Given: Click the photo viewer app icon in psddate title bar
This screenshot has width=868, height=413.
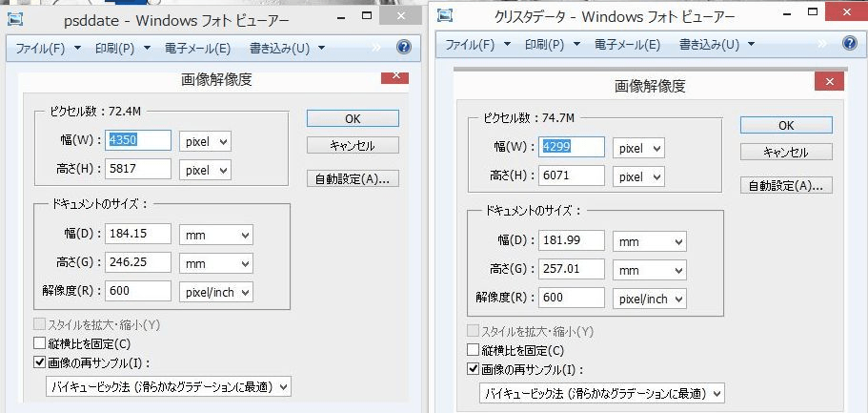Looking at the screenshot, I should 15,20.
